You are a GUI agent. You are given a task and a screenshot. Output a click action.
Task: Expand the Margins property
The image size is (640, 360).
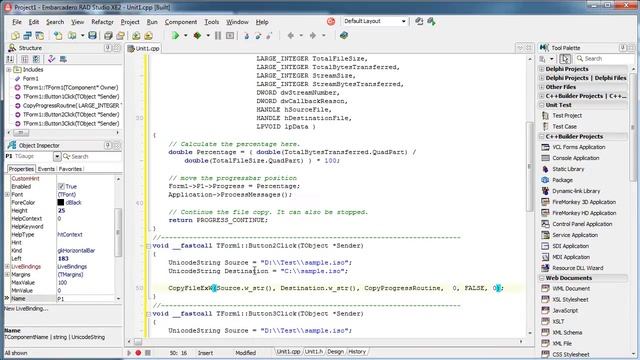[x=7, y=275]
